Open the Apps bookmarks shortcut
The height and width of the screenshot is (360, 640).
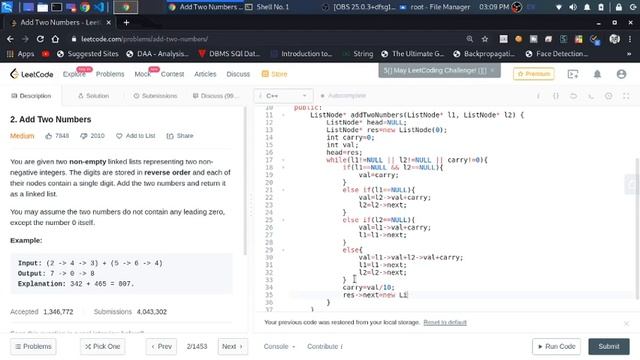20,53
